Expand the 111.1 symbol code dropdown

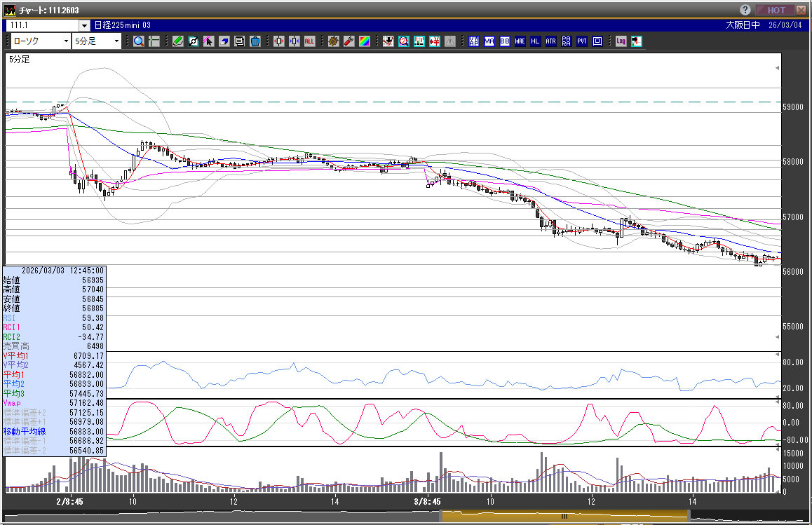[x=84, y=25]
